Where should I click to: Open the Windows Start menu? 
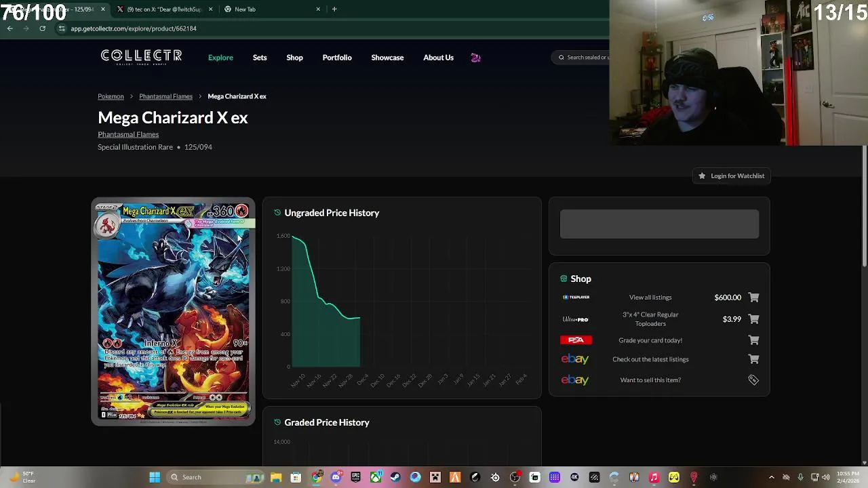[155, 477]
